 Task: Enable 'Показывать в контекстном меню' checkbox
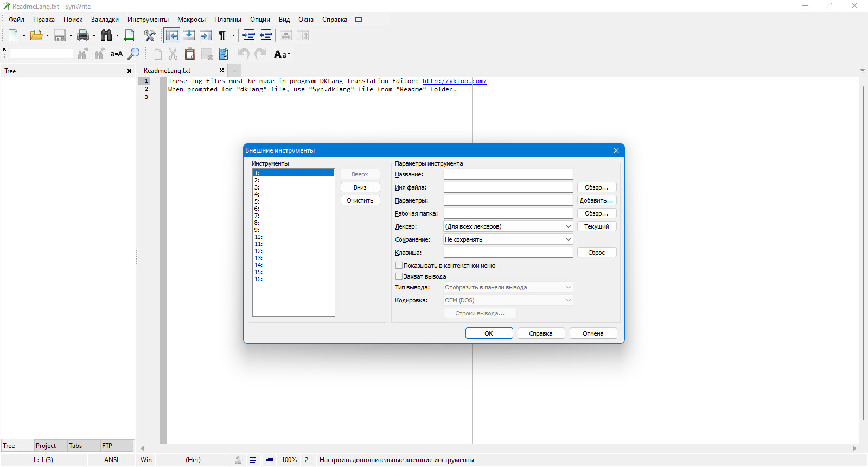pyautogui.click(x=399, y=266)
